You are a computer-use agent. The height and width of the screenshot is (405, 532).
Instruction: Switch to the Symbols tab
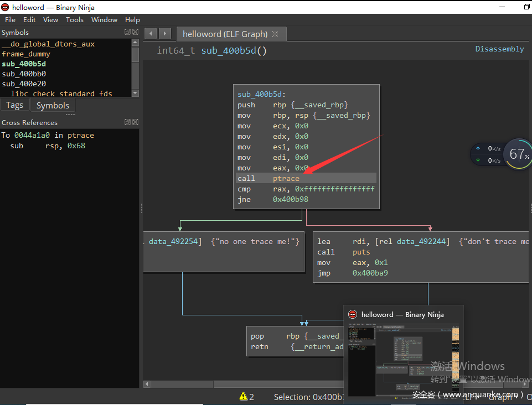[53, 105]
